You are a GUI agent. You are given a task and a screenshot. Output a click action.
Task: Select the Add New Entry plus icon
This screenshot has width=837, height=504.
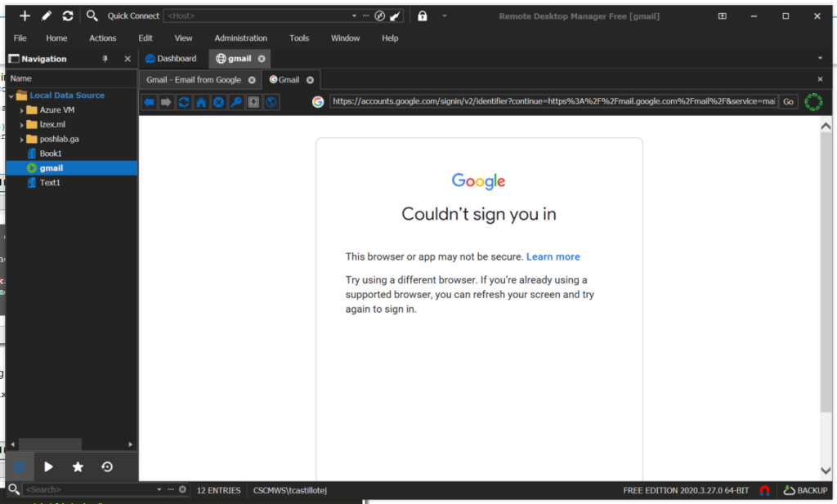[x=24, y=16]
